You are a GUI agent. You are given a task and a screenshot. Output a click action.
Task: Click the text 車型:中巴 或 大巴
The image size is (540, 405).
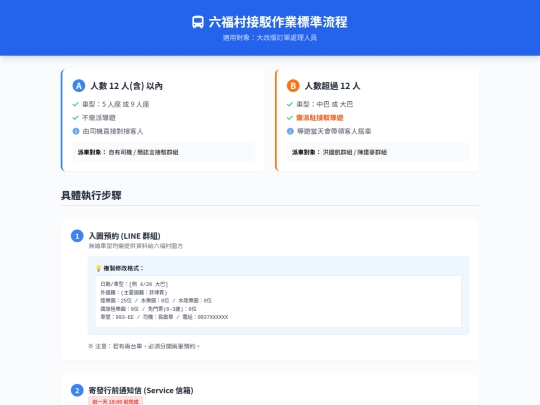click(x=324, y=104)
